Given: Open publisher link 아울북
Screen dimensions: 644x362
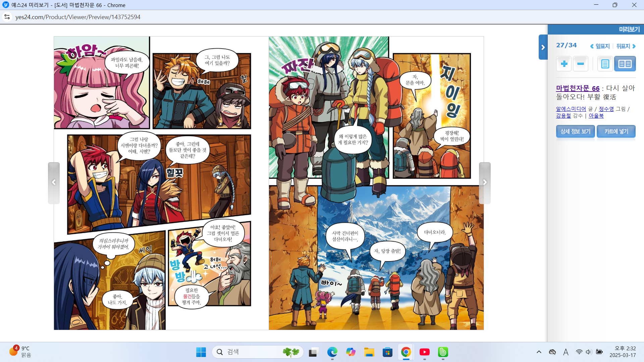Looking at the screenshot, I should pyautogui.click(x=596, y=116).
